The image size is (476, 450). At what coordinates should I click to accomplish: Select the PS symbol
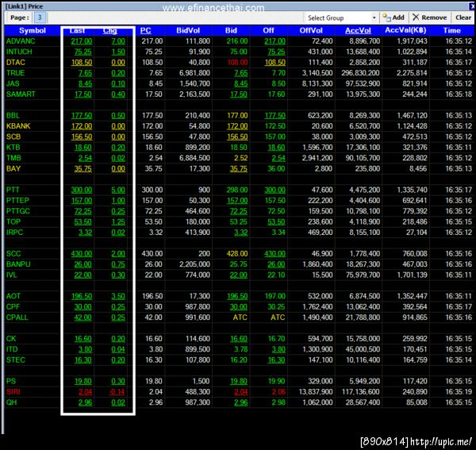11,381
